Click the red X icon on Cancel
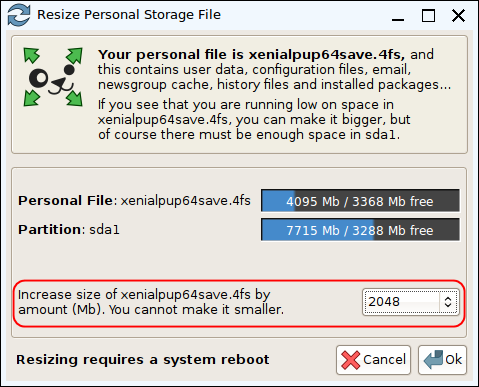Screen dimensions: 479x387 pyautogui.click(x=351, y=360)
